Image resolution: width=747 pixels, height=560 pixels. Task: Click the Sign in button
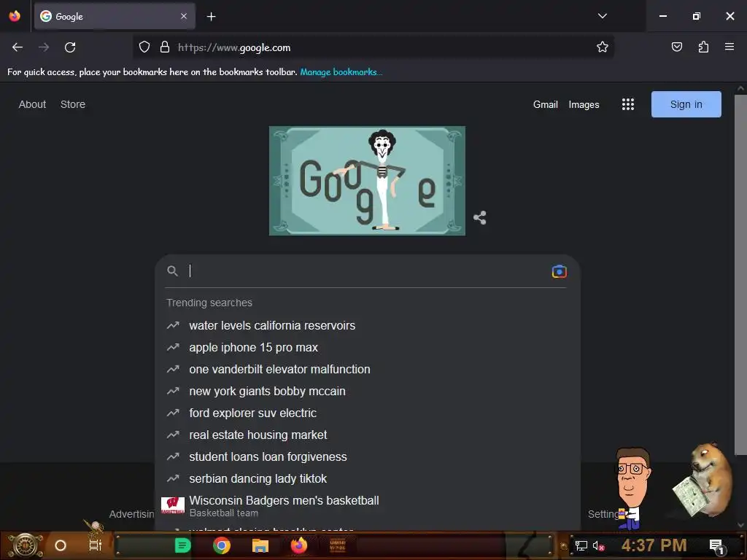pos(686,104)
